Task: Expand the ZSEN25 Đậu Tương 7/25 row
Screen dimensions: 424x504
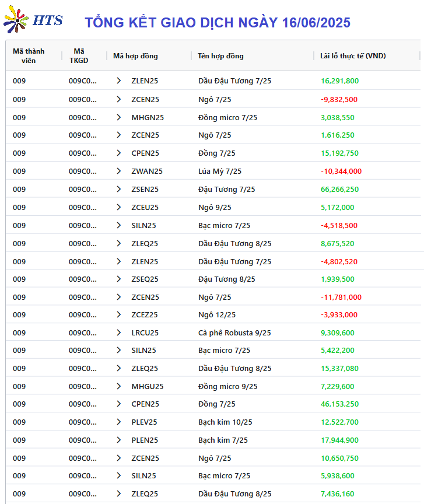Action: point(118,190)
